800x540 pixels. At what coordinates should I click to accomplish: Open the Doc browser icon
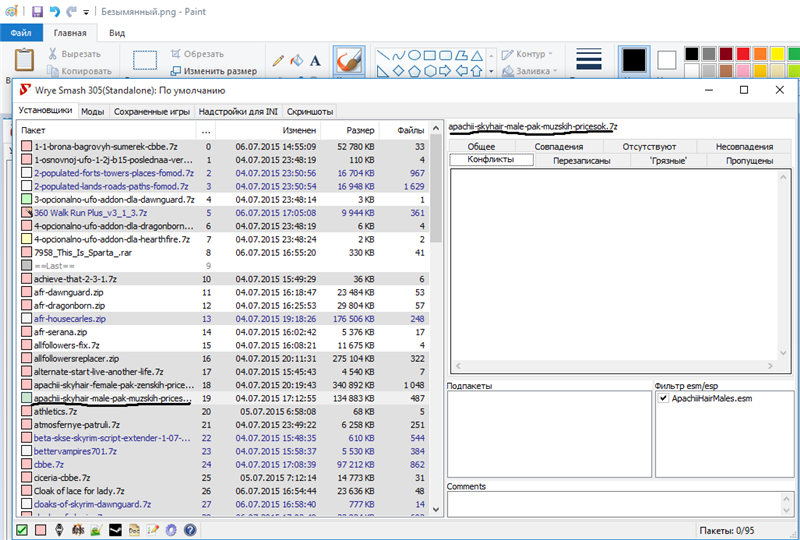tap(134, 530)
